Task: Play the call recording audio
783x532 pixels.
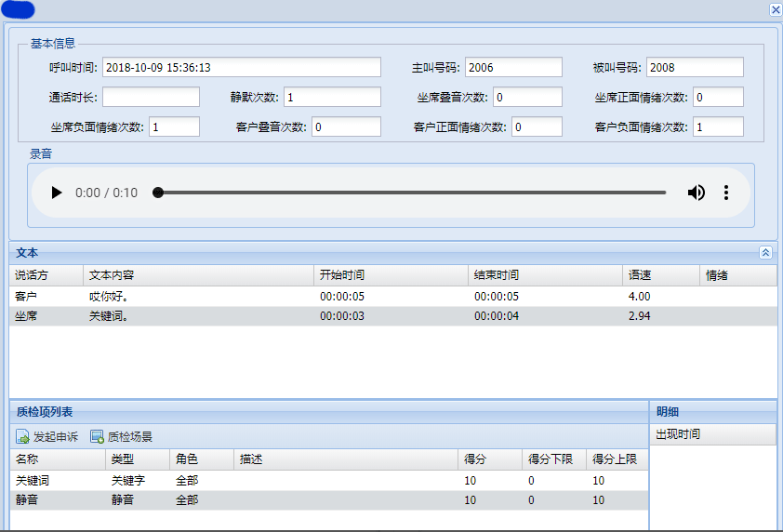Action: [57, 193]
